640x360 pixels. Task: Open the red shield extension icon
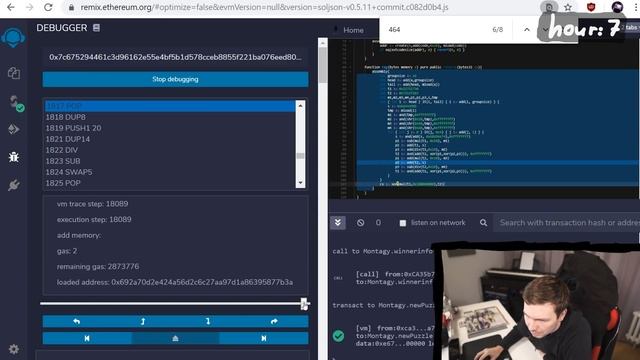(x=591, y=7)
